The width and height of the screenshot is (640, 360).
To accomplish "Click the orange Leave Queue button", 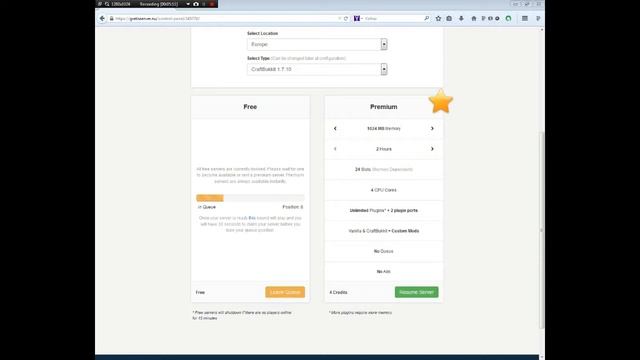I will point(285,292).
